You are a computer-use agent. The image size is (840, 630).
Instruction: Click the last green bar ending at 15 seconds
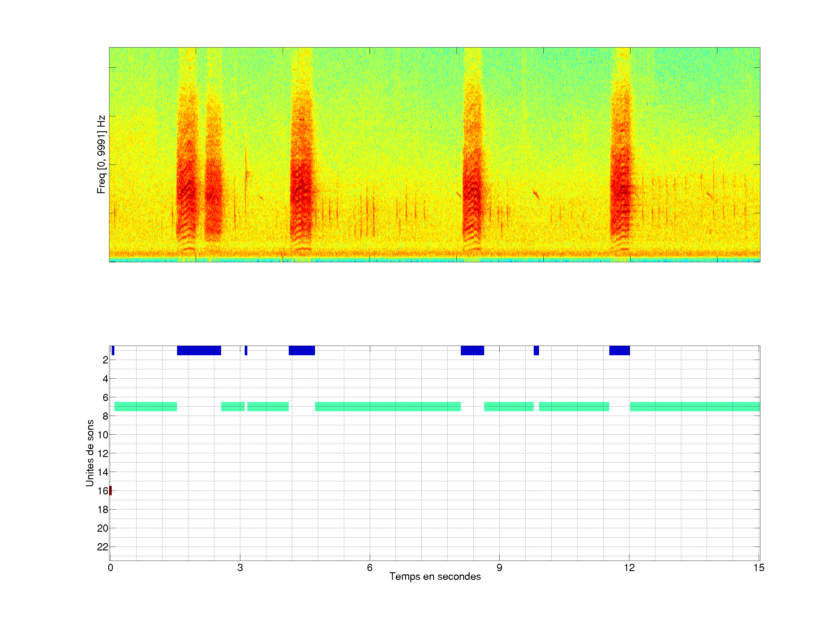point(694,407)
